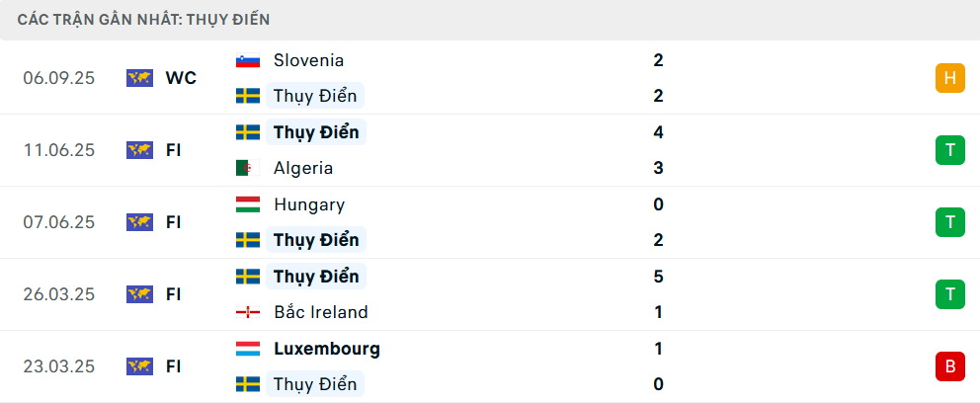Click the 26.03.25 match date

click(59, 294)
